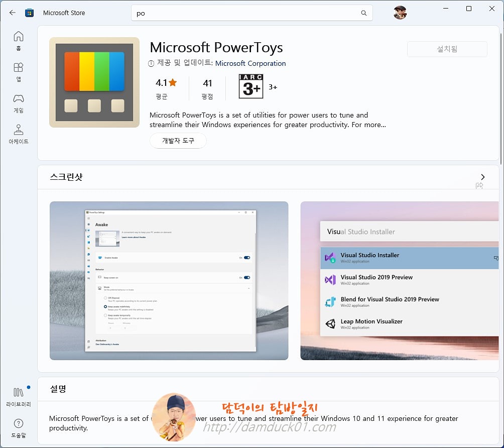Click the share icon near screenshots
The image size is (504, 448).
click(x=479, y=185)
